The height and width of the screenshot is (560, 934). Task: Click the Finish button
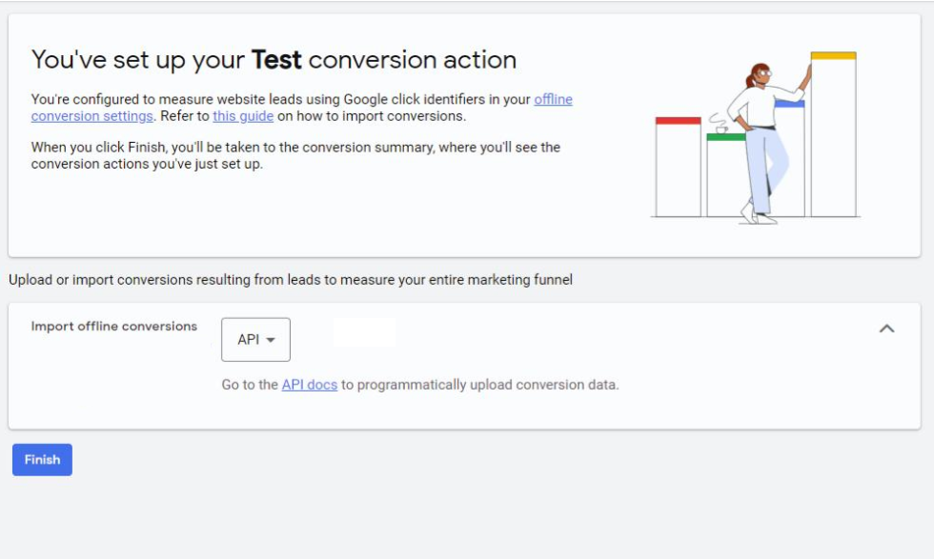click(42, 460)
